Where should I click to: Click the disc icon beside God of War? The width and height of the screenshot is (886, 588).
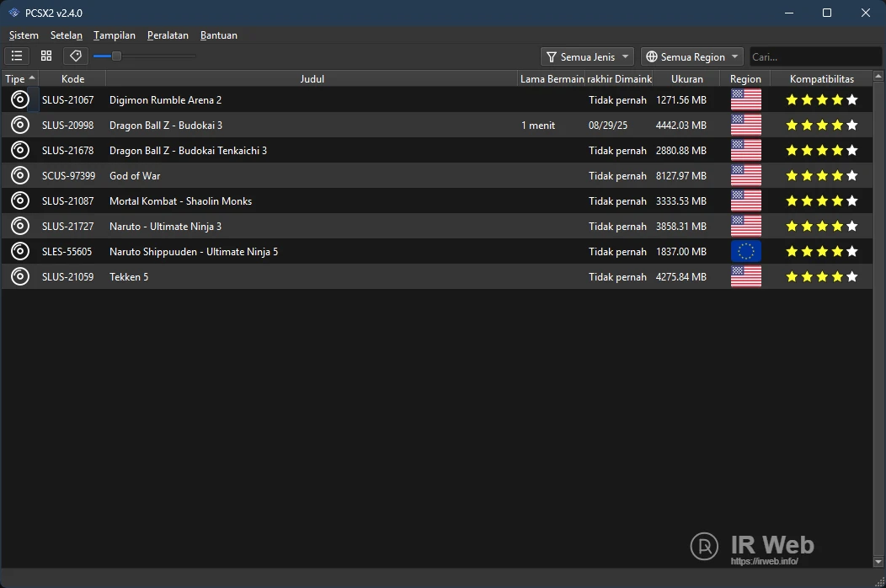[19, 175]
